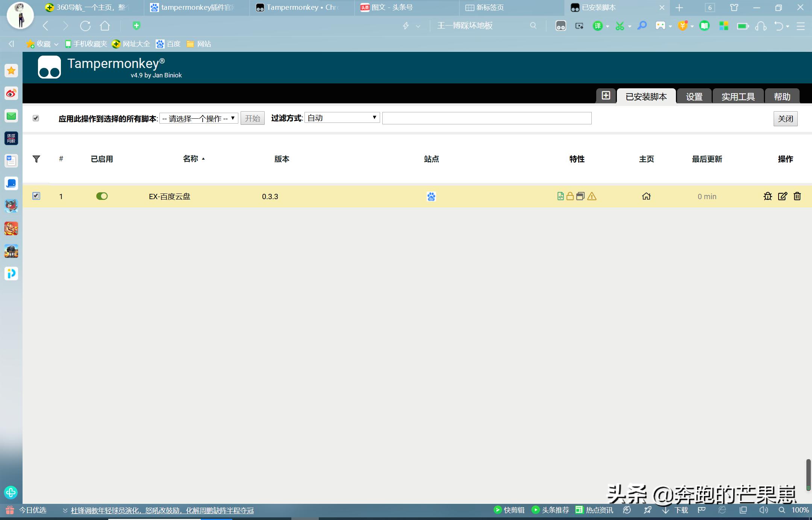Click the add new script icon
This screenshot has height=520, width=812.
pyautogui.click(x=606, y=95)
